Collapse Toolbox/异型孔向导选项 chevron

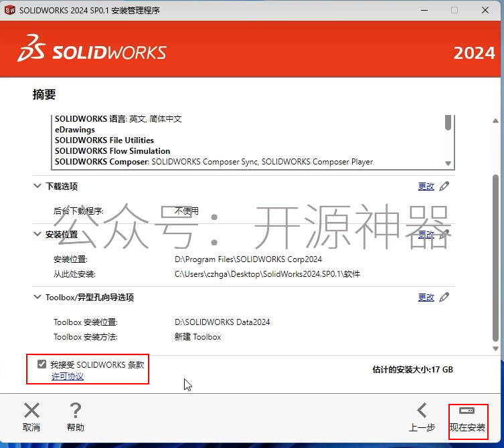pos(37,297)
